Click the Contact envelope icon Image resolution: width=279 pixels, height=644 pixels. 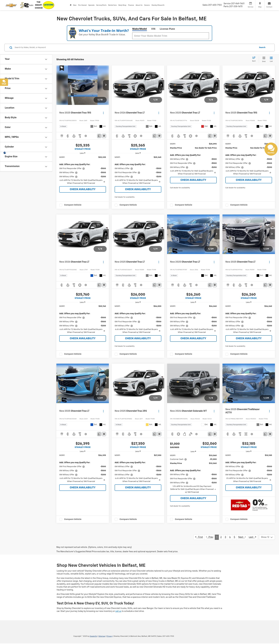pos(269,3)
